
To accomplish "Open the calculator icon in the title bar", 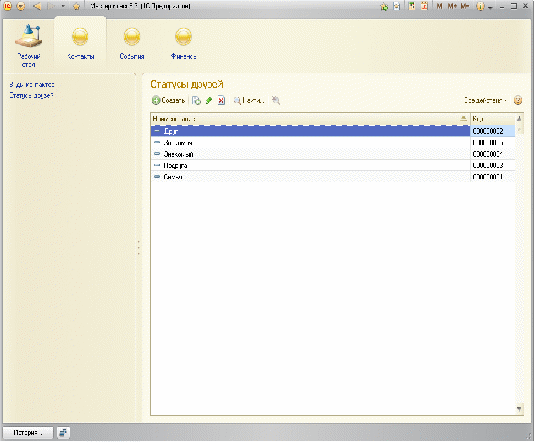I will (412, 6).
